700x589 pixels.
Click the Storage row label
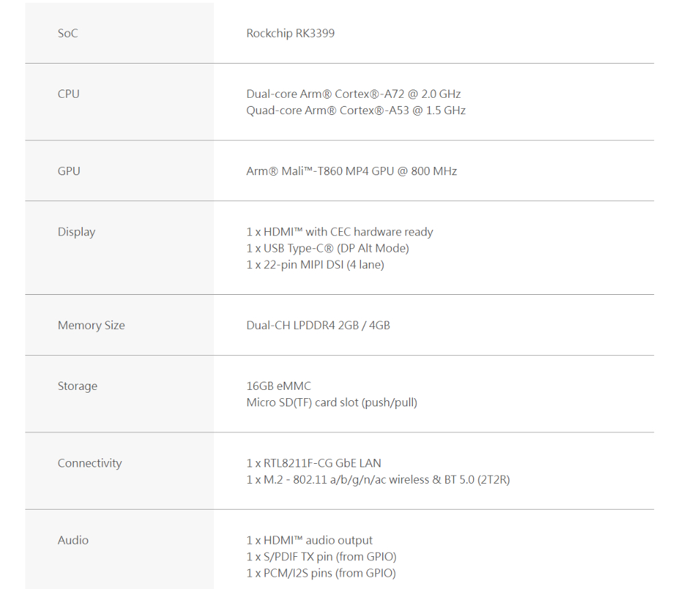[x=77, y=387]
